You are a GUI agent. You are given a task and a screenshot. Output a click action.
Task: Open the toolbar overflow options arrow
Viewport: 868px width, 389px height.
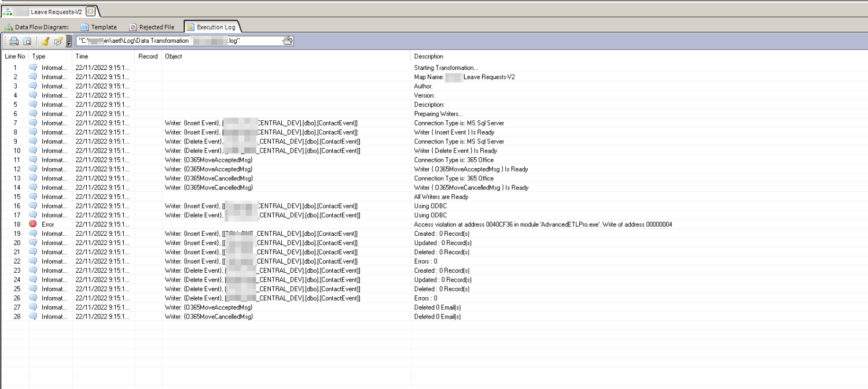coord(68,42)
